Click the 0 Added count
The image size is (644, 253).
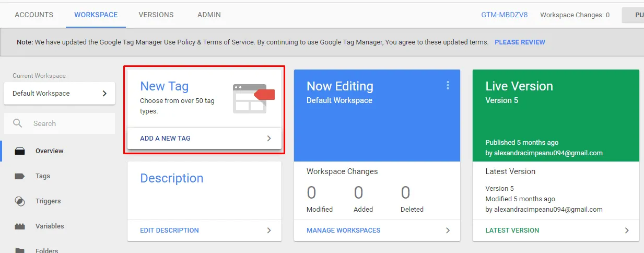pos(358,193)
